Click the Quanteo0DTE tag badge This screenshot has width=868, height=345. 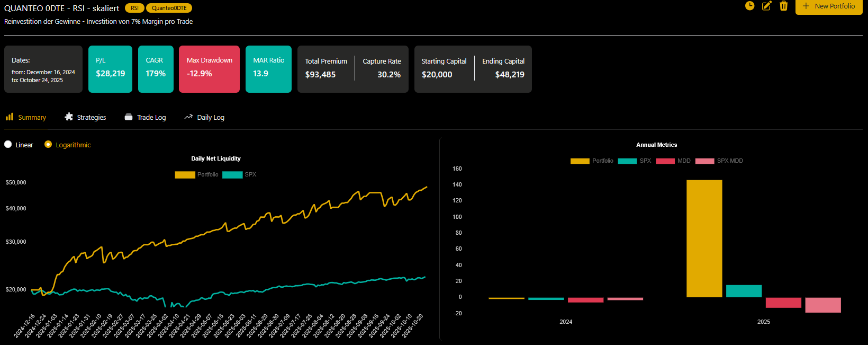169,8
